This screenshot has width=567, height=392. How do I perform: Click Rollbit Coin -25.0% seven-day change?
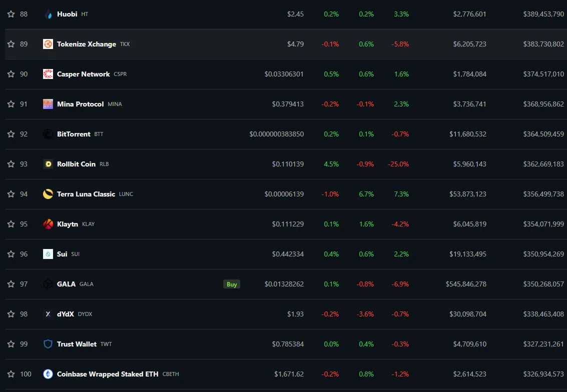click(x=398, y=164)
